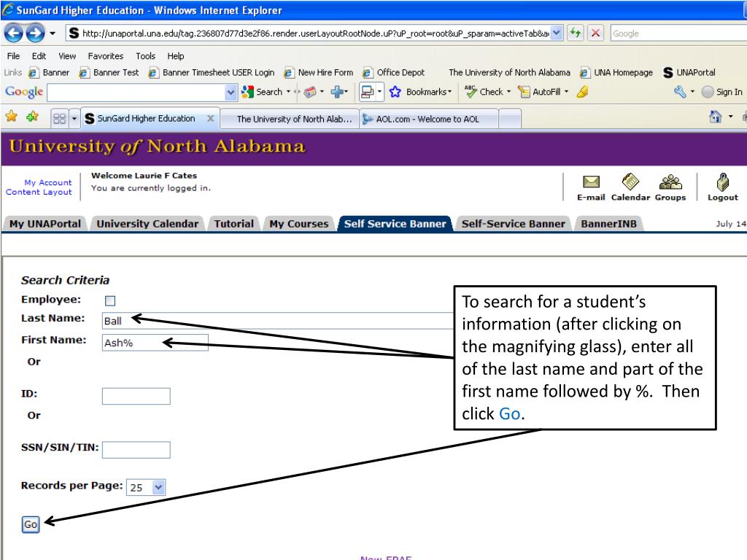This screenshot has height=560, width=747.
Task: Open the recent pages dropdown arrow
Action: [53, 34]
